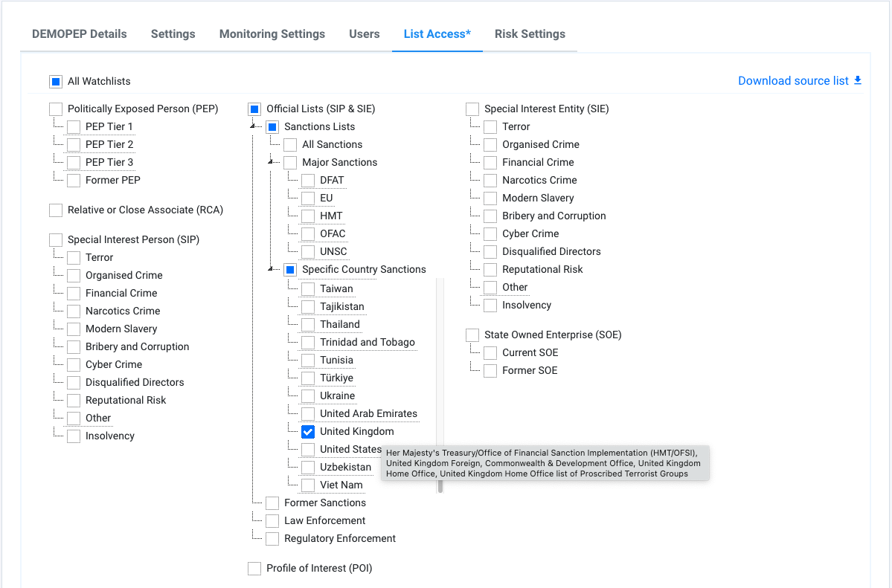Viewport: 892px width, 588px height.
Task: Click the download icon beside Download source list
Action: point(858,80)
